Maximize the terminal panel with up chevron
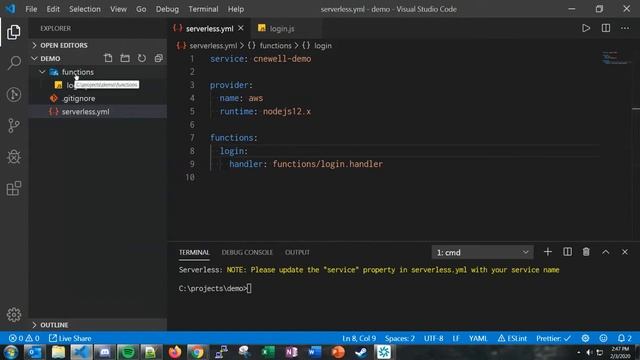Image resolution: width=640 pixels, height=360 pixels. click(606, 252)
